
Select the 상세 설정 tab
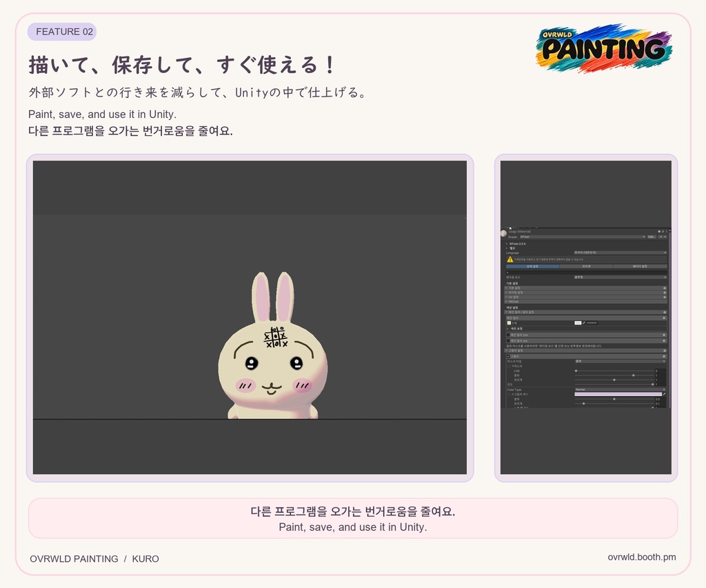[533, 266]
